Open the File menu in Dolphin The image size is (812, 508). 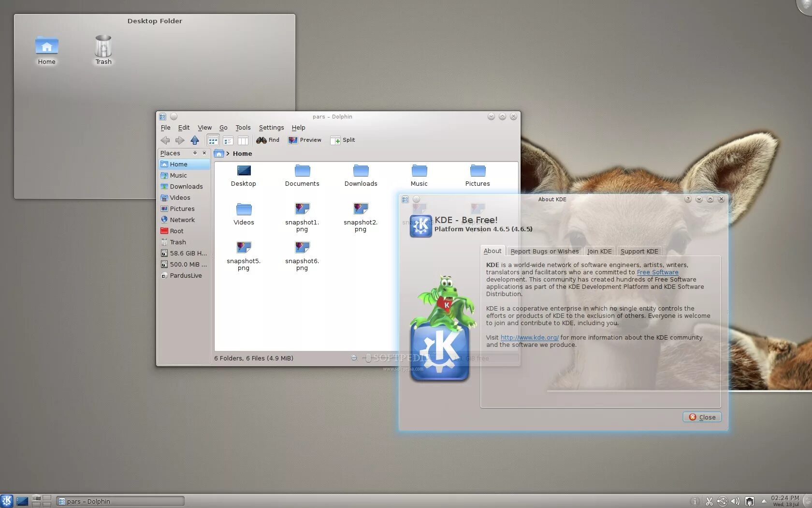[165, 128]
